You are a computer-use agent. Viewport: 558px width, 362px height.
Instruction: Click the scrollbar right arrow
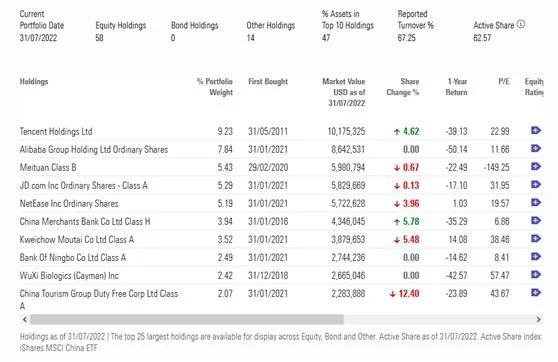[x=539, y=319]
